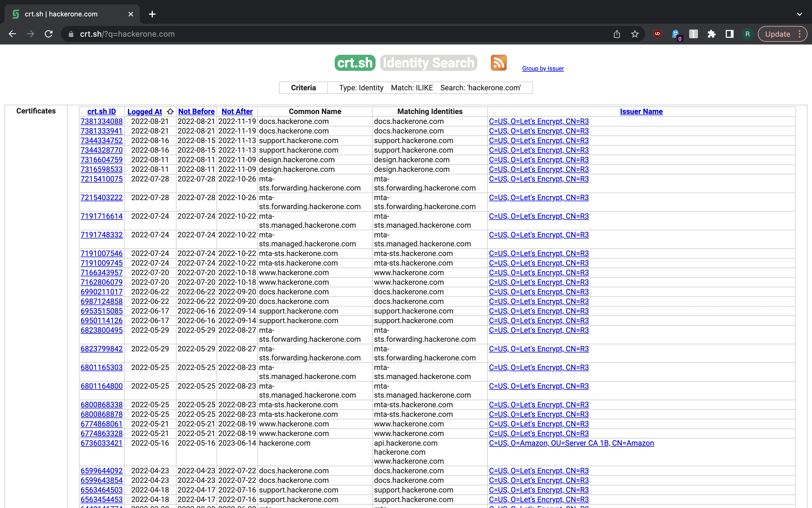Open certificate ID 6823800495
The image size is (812, 508).
[102, 330]
